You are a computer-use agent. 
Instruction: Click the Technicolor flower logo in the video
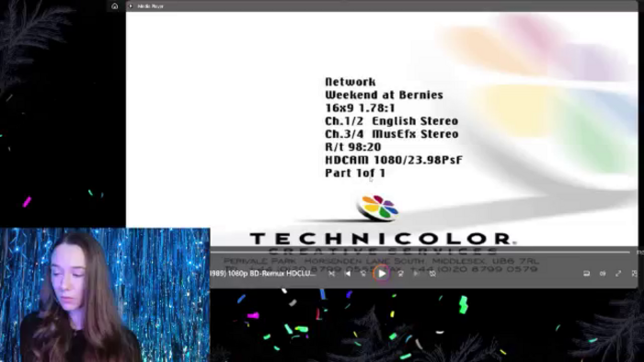tap(378, 208)
